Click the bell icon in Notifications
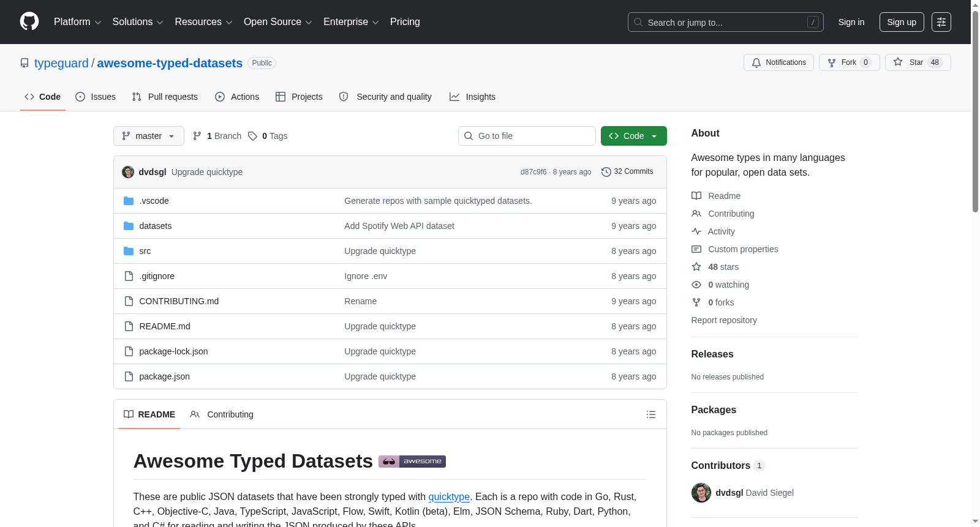This screenshot has height=527, width=980. [x=756, y=62]
